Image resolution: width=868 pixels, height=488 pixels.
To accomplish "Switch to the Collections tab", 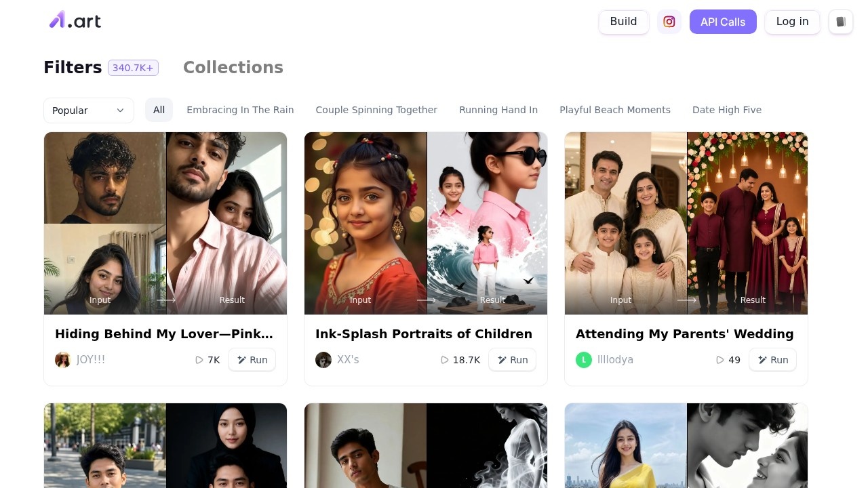I will click(233, 68).
